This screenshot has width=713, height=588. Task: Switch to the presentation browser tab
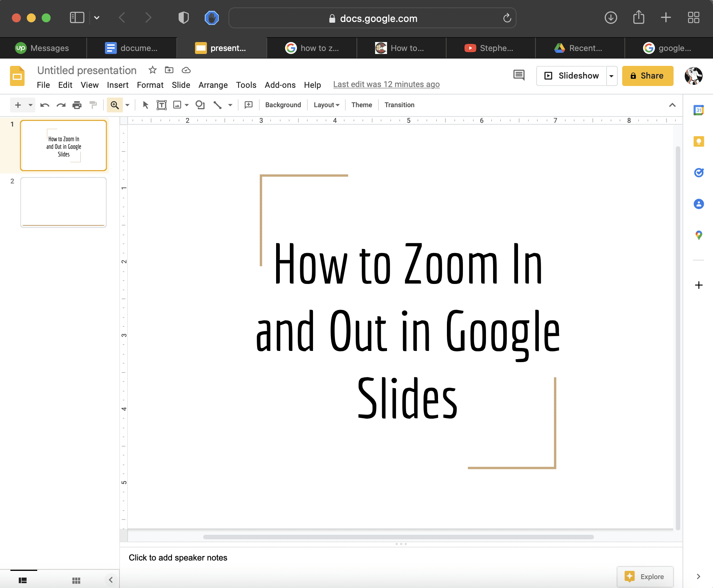coord(221,48)
